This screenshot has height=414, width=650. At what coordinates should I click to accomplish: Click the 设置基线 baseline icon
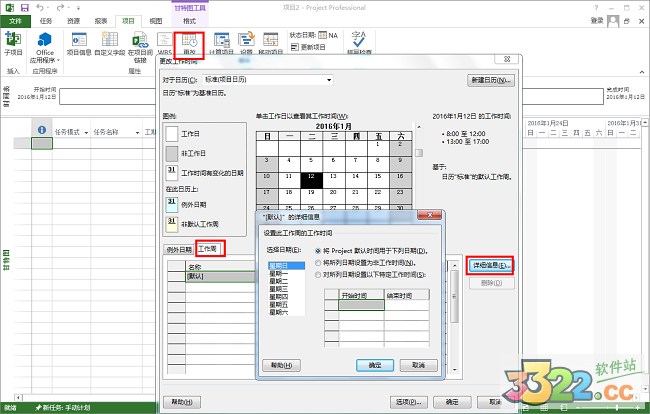coord(246,40)
